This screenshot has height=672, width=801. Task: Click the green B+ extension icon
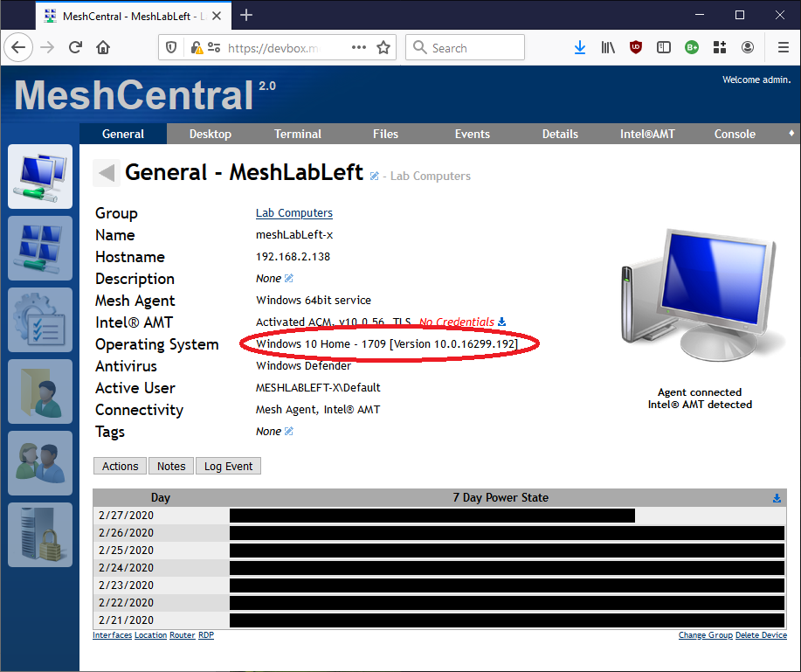(692, 47)
